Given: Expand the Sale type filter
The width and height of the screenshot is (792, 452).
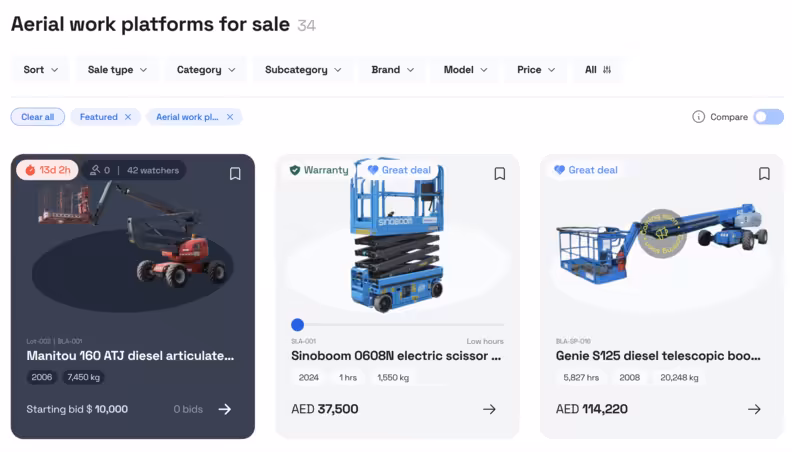Looking at the screenshot, I should click(x=117, y=70).
